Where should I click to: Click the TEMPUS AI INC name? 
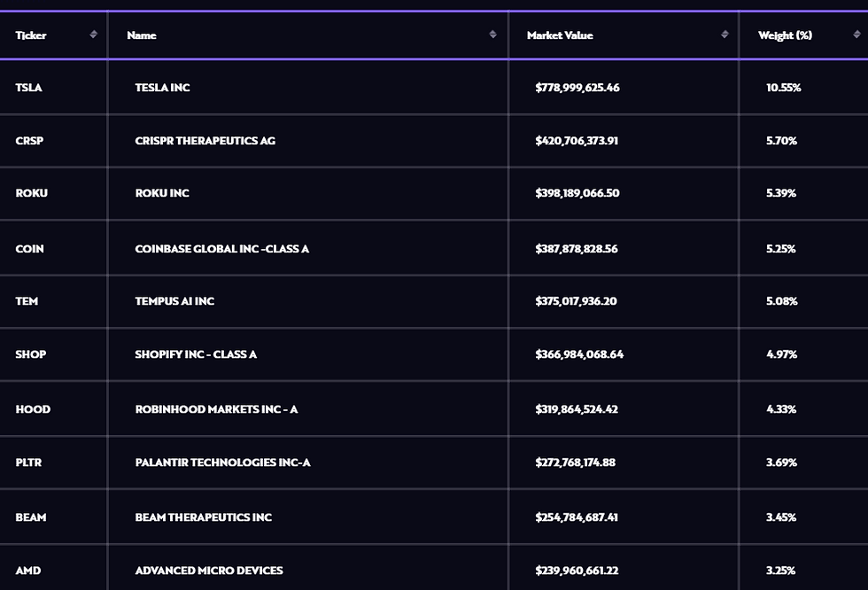[174, 301]
